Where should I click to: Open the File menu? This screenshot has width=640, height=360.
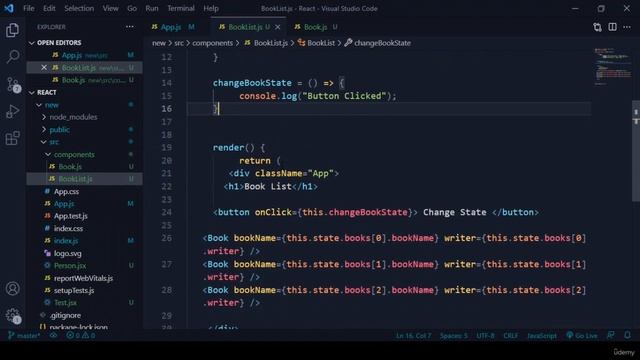[29, 8]
